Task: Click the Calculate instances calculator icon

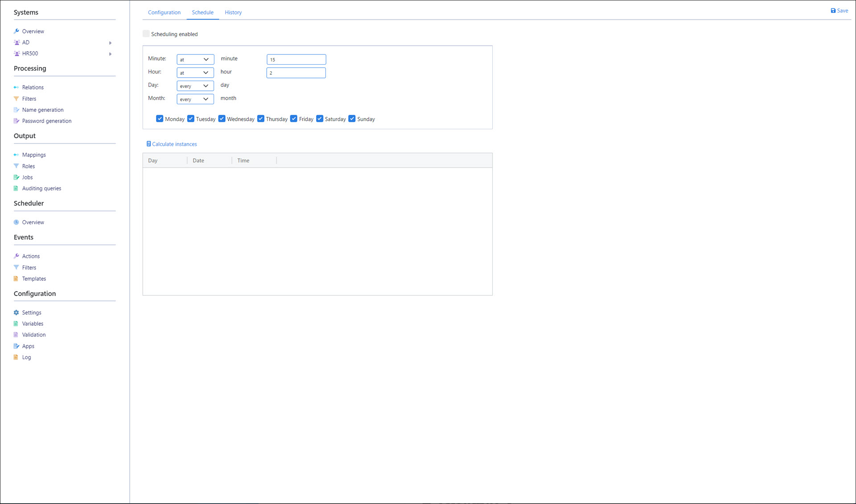Action: coord(148,144)
